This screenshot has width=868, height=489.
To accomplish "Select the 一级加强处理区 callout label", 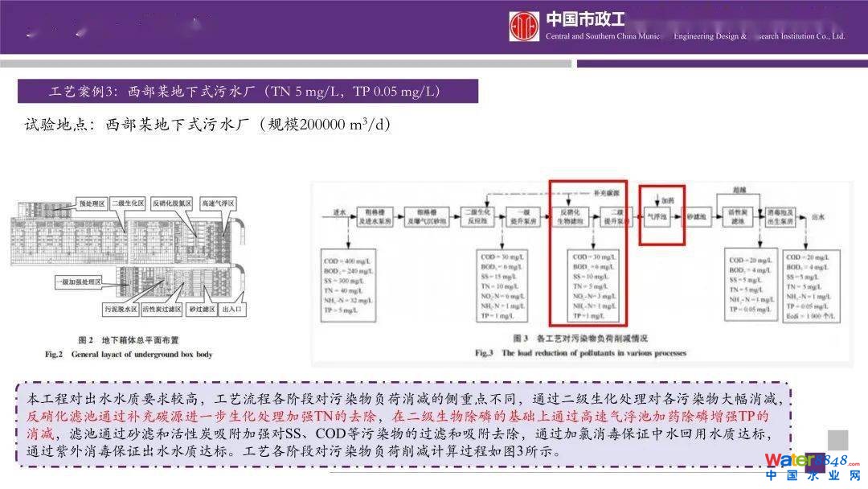I will point(79,283).
